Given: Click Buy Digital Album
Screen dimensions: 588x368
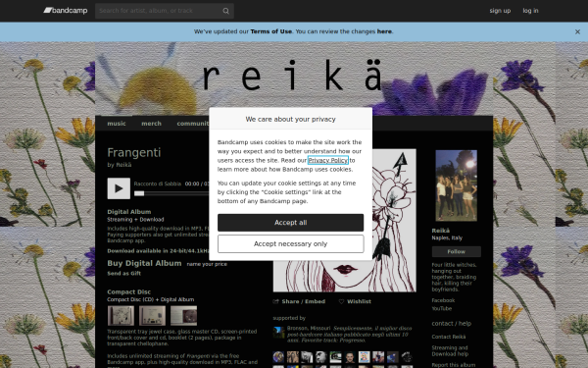Looking at the screenshot, I should (x=144, y=263).
